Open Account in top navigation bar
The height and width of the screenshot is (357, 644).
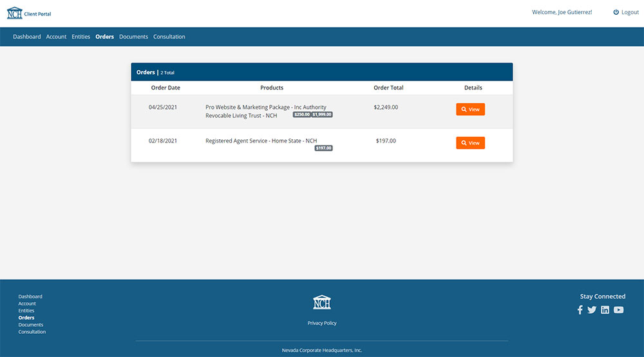pos(56,37)
